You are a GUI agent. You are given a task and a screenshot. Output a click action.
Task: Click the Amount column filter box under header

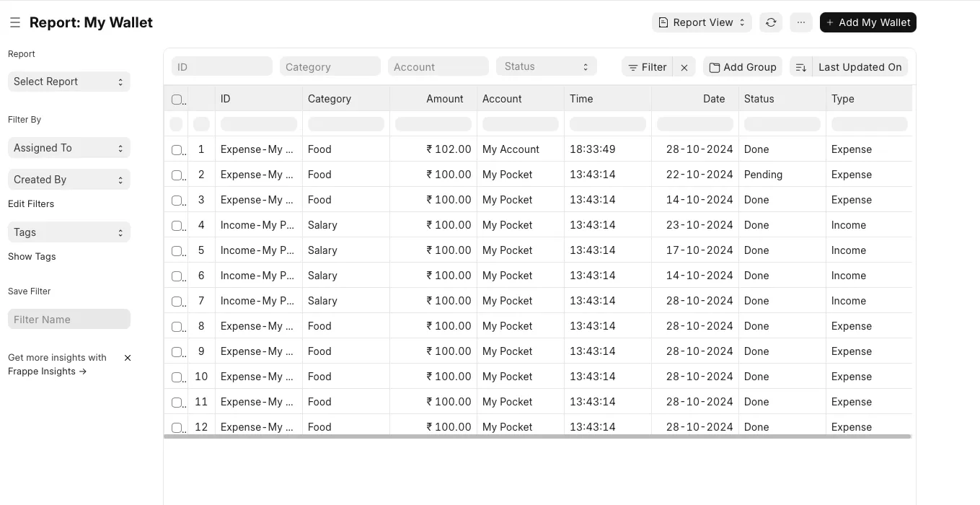click(x=433, y=124)
